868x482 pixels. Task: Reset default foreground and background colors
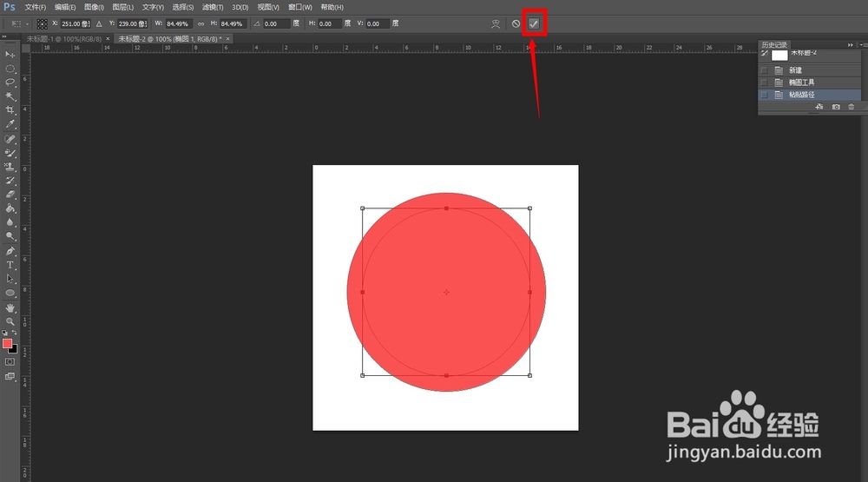(4, 333)
